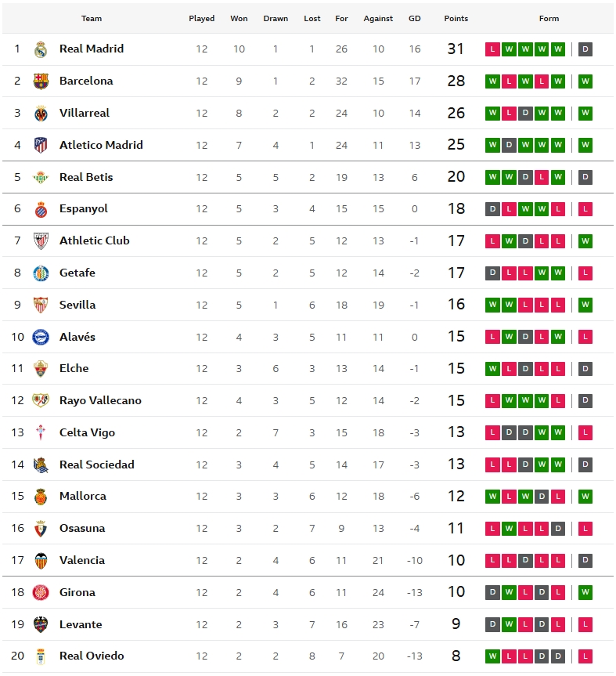Viewport: 616px width, 676px height.
Task: Click the Real Betis club crest
Action: (41, 177)
